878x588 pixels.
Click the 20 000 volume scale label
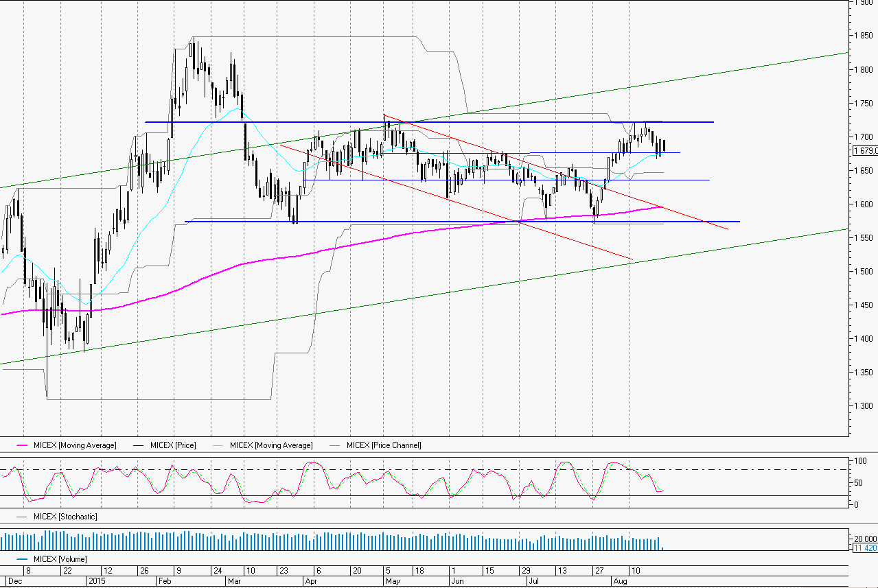[864, 538]
